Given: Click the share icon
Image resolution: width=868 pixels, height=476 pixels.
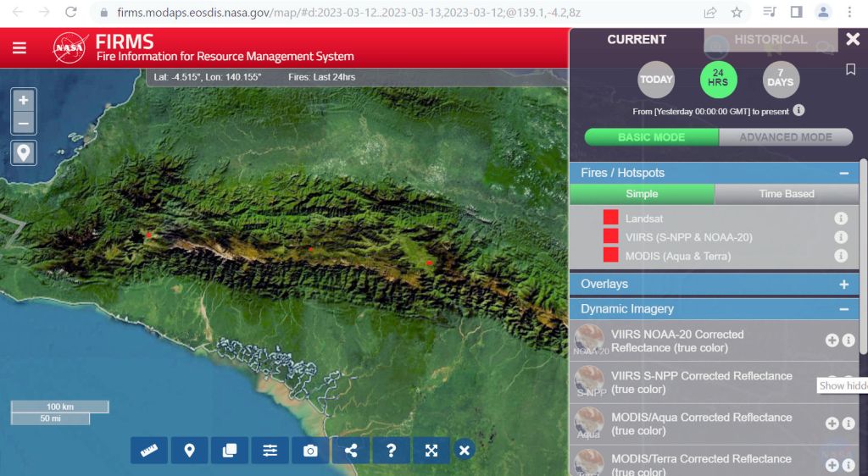Looking at the screenshot, I should click(350, 451).
